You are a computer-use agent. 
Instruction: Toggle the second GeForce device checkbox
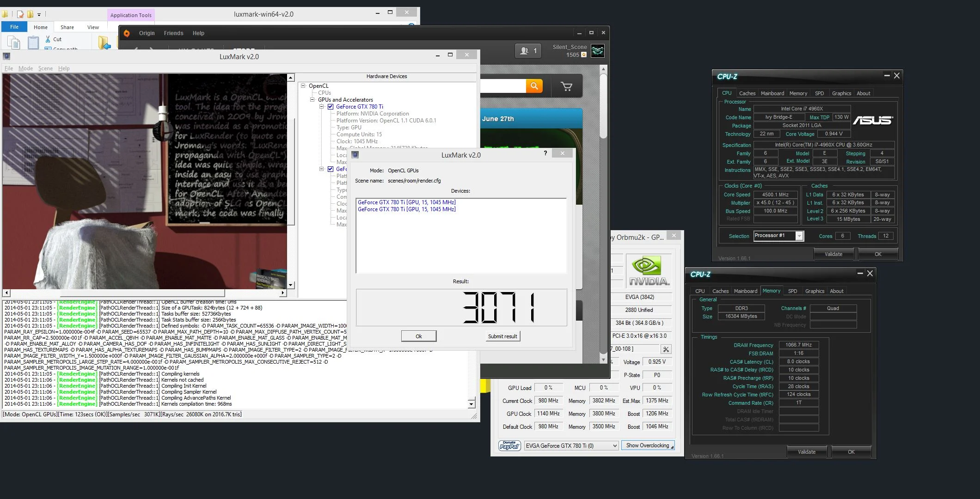click(x=331, y=169)
